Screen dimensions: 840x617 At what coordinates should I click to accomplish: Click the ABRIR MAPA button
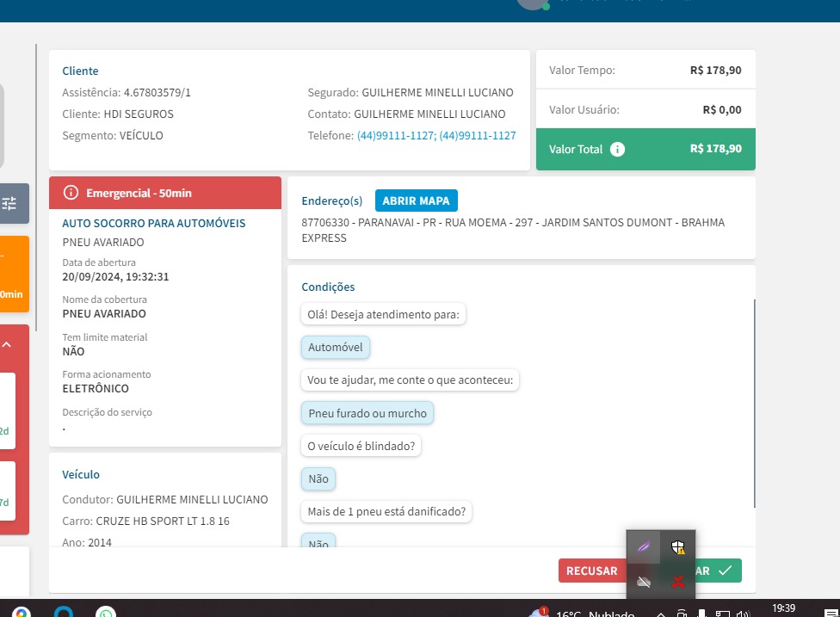tap(416, 201)
